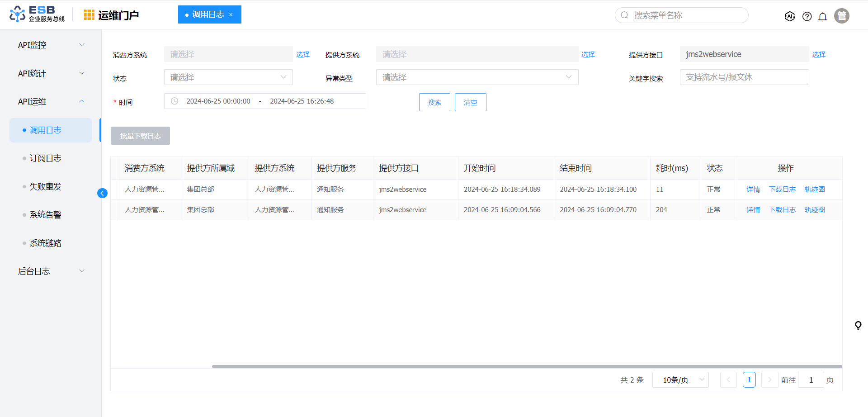Open the help question mark icon

(807, 16)
